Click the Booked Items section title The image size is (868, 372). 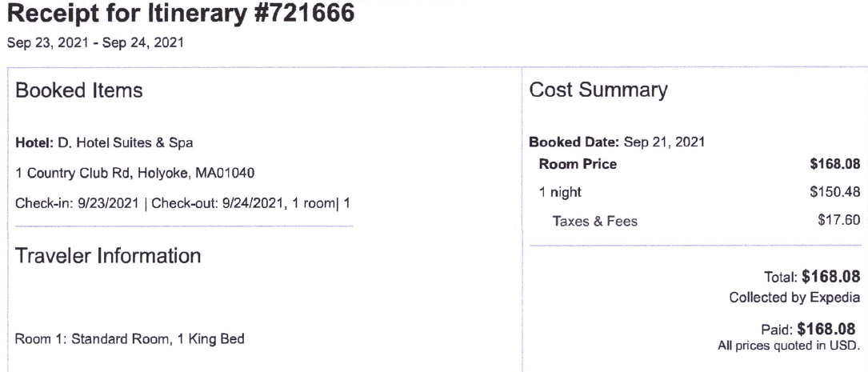click(79, 90)
